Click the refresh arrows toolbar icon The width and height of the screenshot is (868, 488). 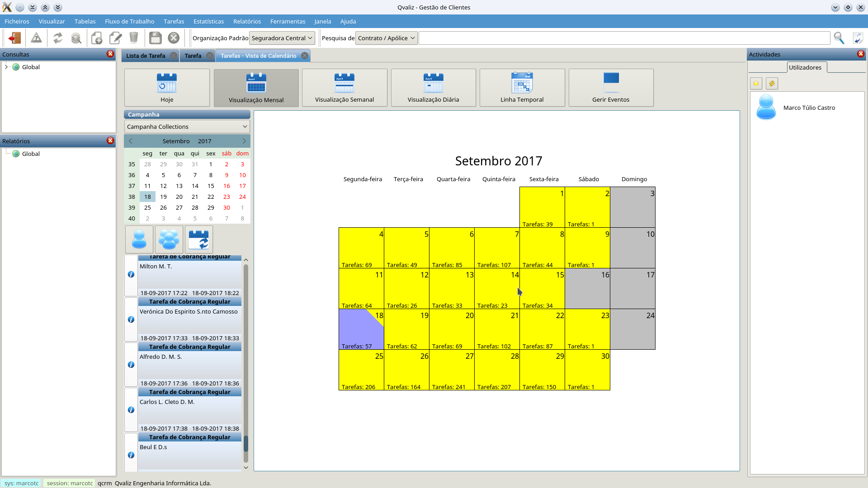[x=58, y=38]
